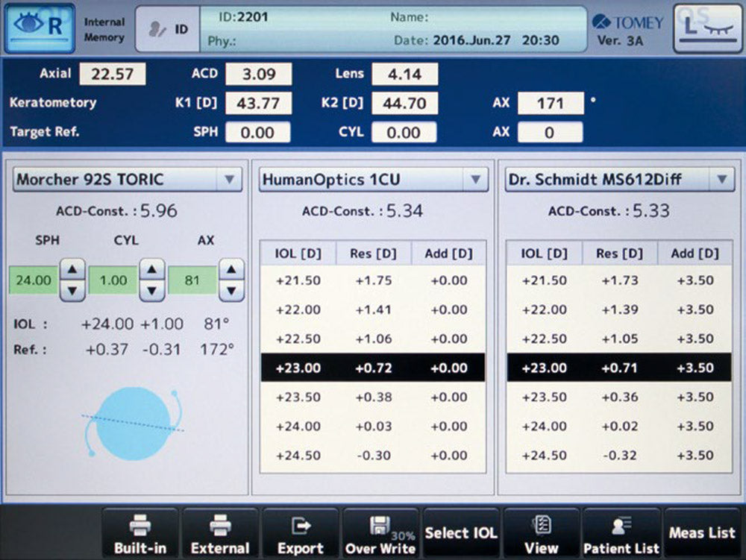Select HumanOptics row with Res +1.41

click(373, 309)
